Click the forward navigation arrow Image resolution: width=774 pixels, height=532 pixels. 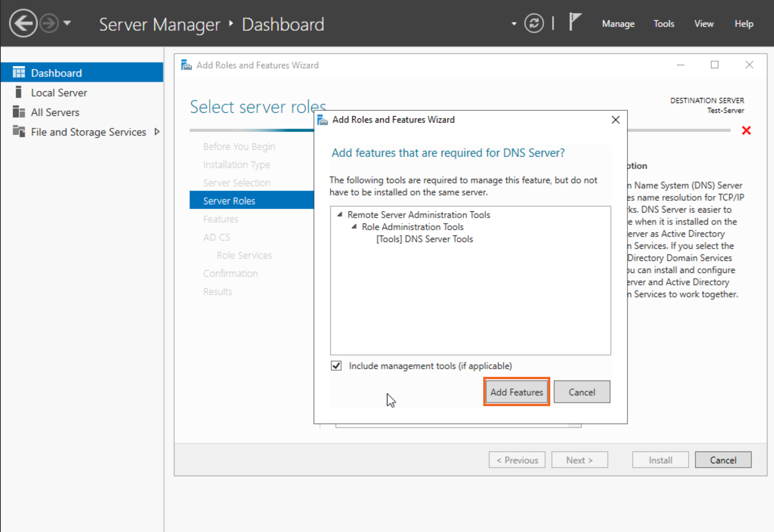(49, 23)
